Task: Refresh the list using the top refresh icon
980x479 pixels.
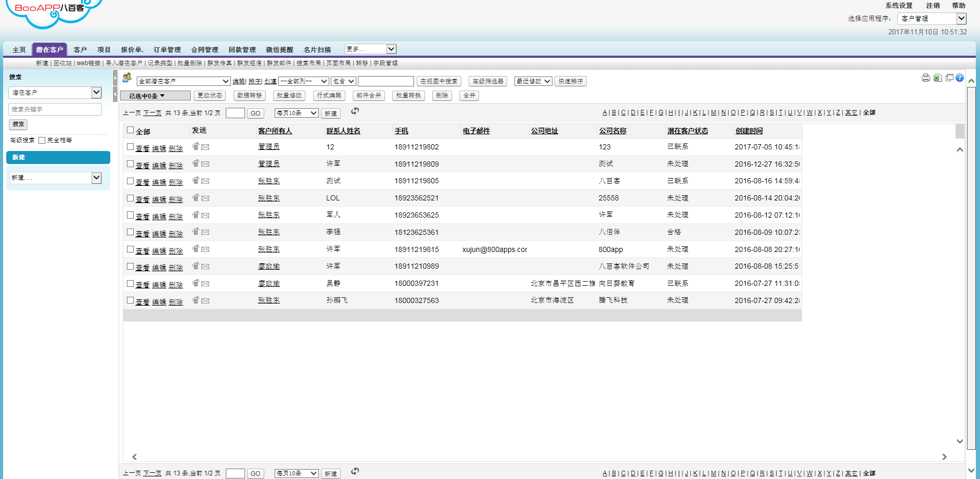Action: point(355,111)
